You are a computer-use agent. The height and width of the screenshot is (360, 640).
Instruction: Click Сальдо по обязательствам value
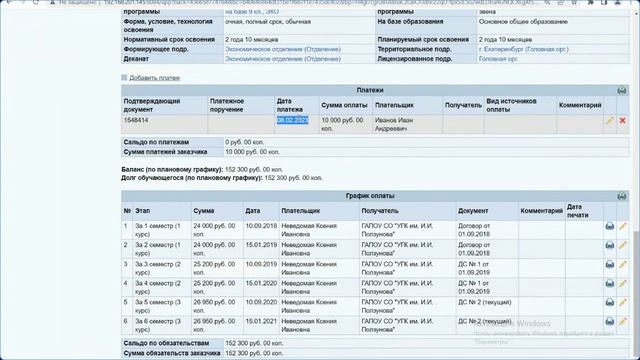(x=254, y=343)
